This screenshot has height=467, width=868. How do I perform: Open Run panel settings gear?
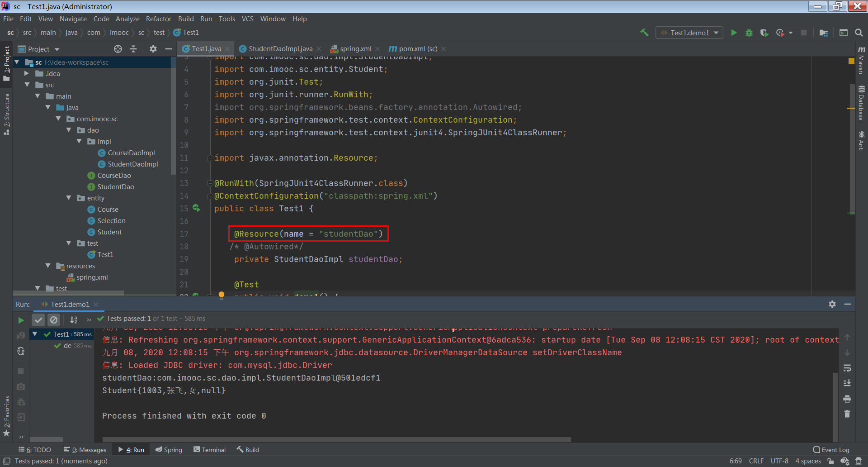click(832, 304)
